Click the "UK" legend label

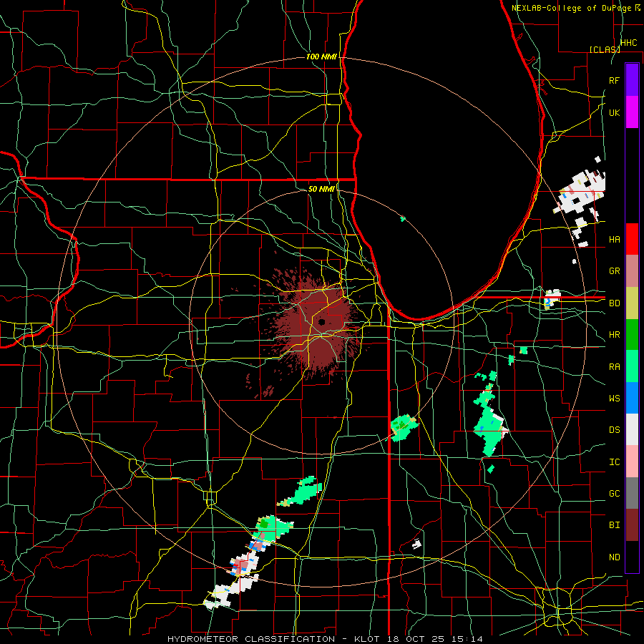[615, 112]
